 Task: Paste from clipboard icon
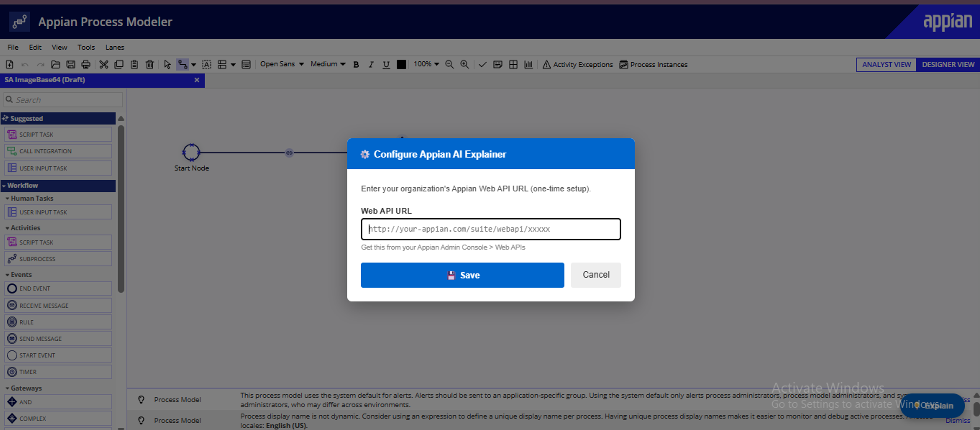coord(134,64)
